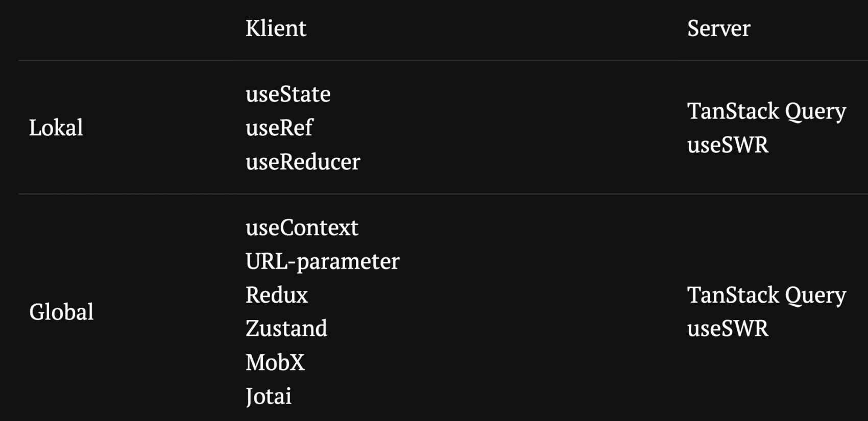Click the Klient column header

point(276,28)
